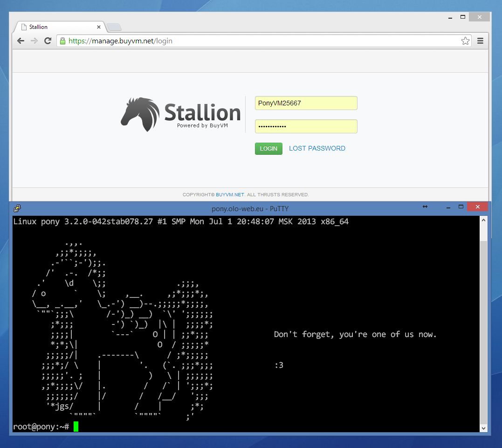Open a new tab in Chrome
The image size is (502, 448).
[114, 27]
